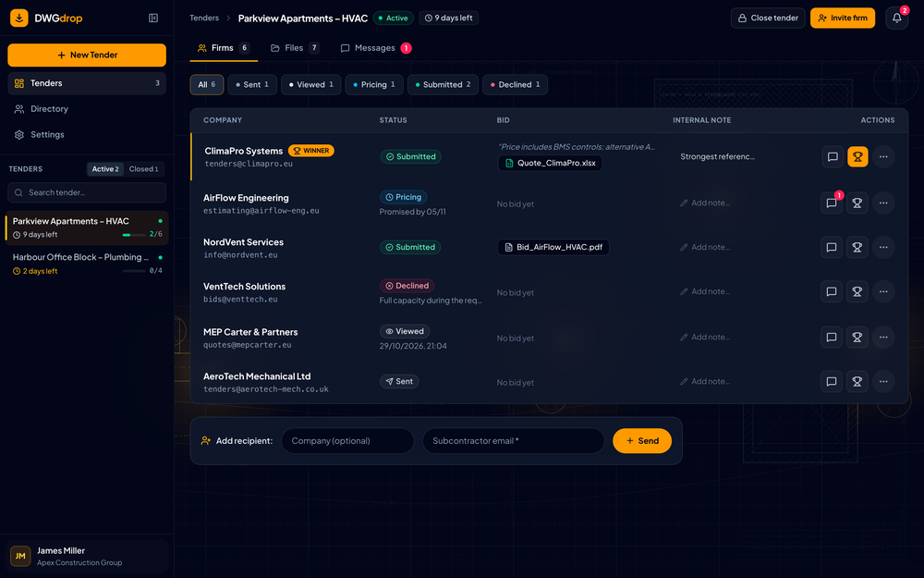The height and width of the screenshot is (578, 924).
Task: Open more actions for AirFlow Engineering
Action: tap(882, 203)
